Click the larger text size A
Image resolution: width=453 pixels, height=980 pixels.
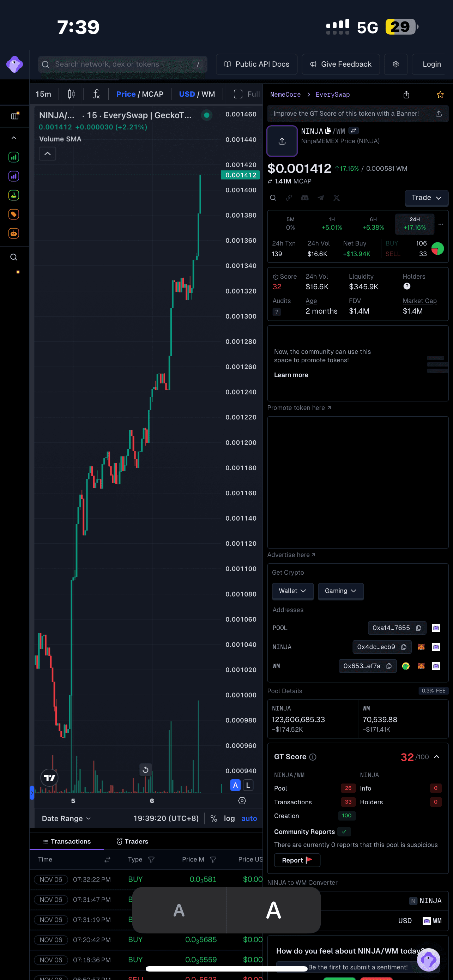pyautogui.click(x=273, y=910)
